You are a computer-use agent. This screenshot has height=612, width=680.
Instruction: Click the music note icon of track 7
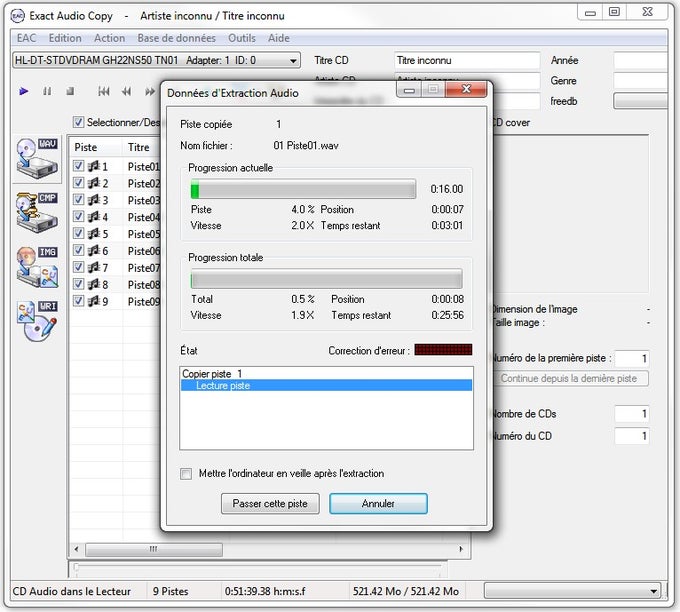[93, 268]
